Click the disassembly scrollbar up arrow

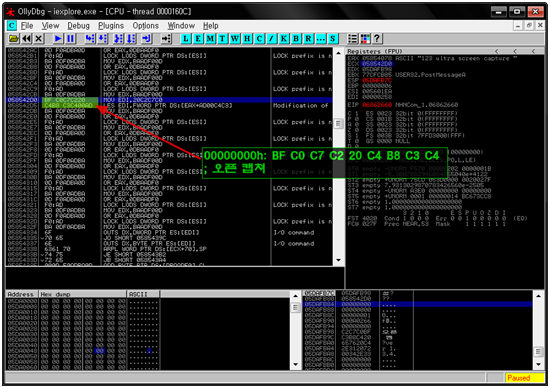click(338, 53)
